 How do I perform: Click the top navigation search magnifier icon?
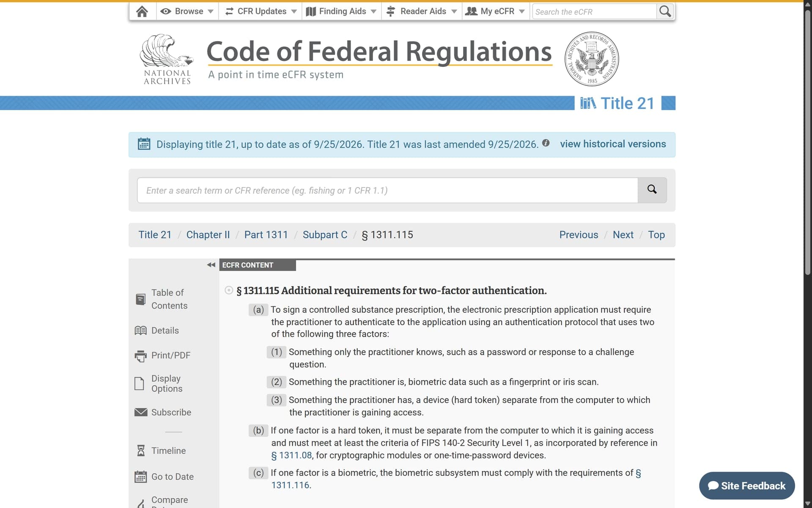[665, 11]
